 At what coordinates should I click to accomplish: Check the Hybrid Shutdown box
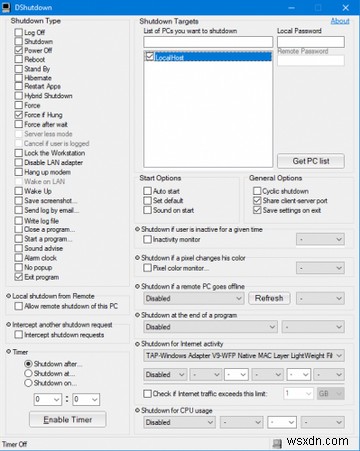[x=19, y=96]
